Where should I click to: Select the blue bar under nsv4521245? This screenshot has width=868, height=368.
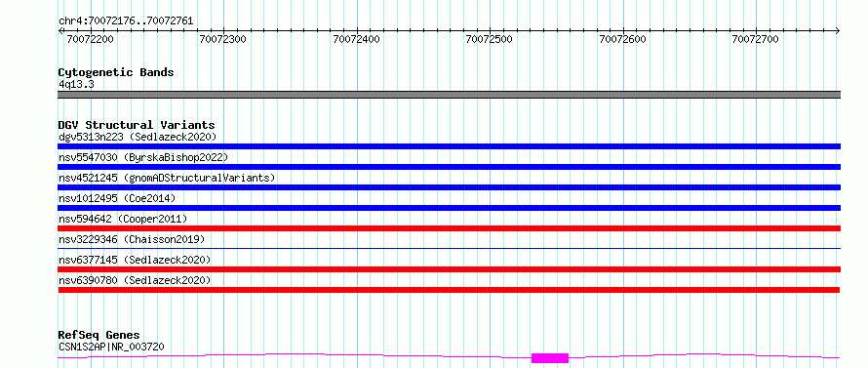[449, 187]
